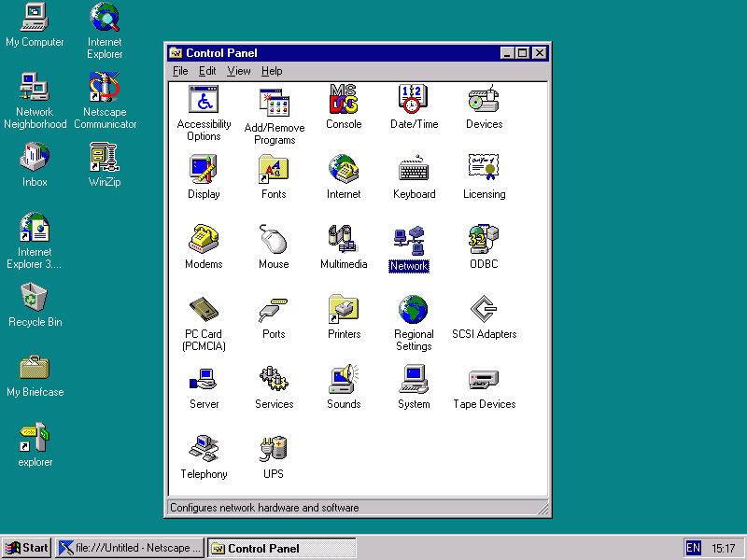
Task: Open the View menu
Action: coord(239,71)
